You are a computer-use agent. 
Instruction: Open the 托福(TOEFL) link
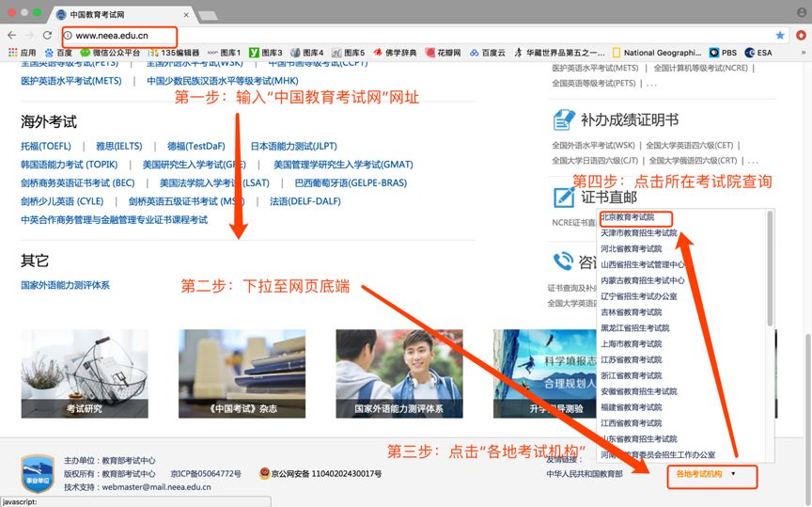pos(45,146)
